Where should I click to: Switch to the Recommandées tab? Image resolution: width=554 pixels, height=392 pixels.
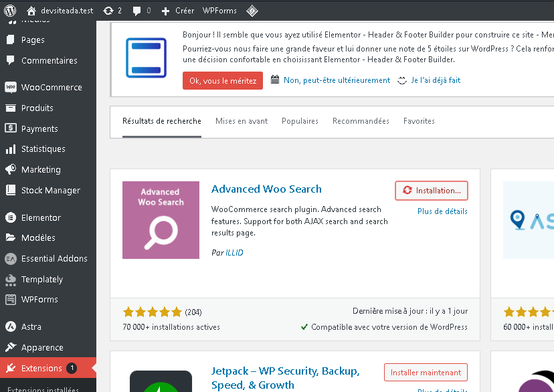pyautogui.click(x=359, y=121)
